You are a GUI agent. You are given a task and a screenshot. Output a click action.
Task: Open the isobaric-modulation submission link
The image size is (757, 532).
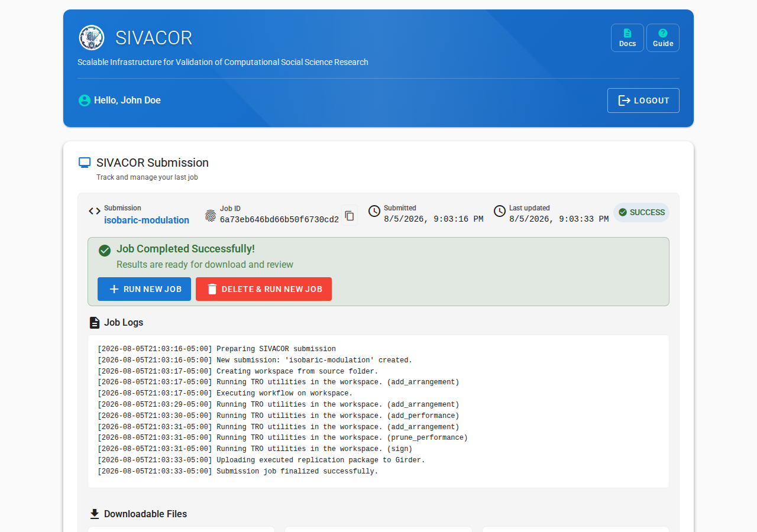[147, 220]
